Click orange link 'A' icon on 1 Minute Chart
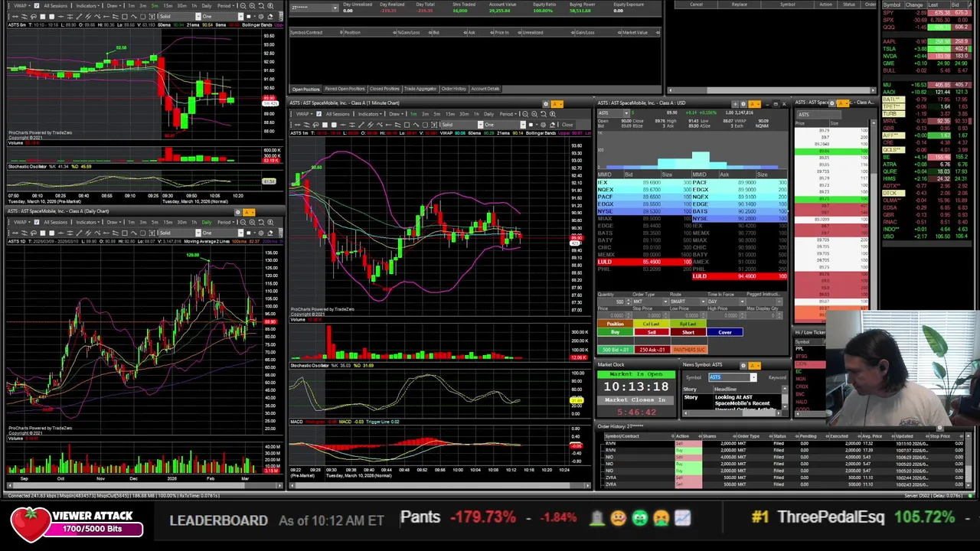The image size is (980, 551). point(557,104)
